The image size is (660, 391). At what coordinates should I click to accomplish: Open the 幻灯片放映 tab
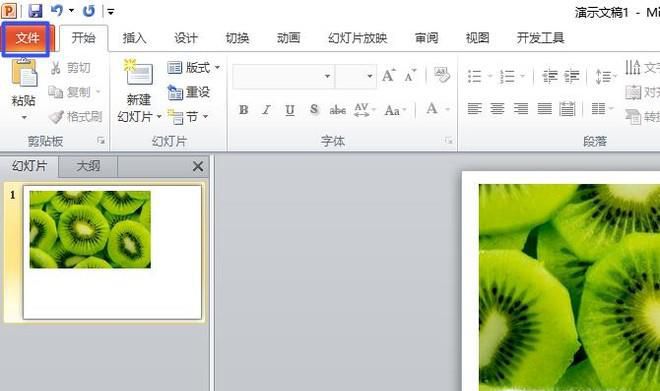pyautogui.click(x=357, y=38)
